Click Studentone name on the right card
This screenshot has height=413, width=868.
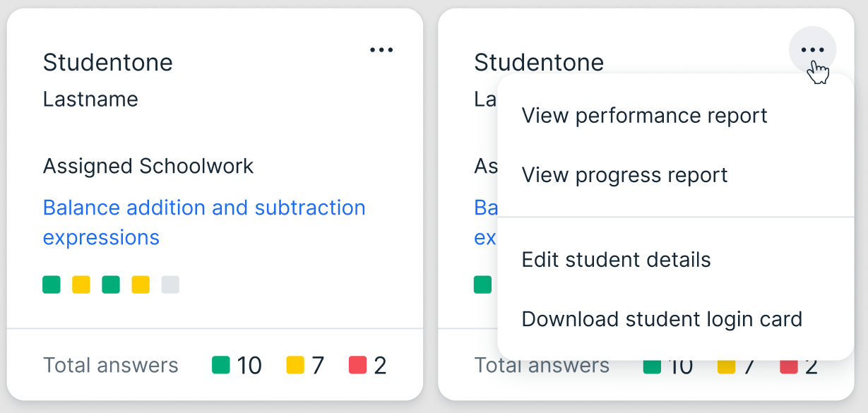click(539, 63)
